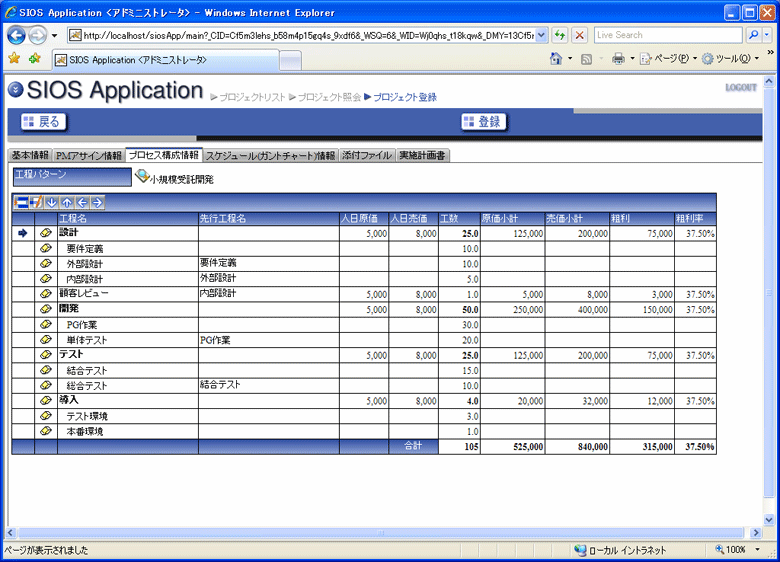Click the edit row icon with pencil
This screenshot has width=780, height=562.
point(36,202)
